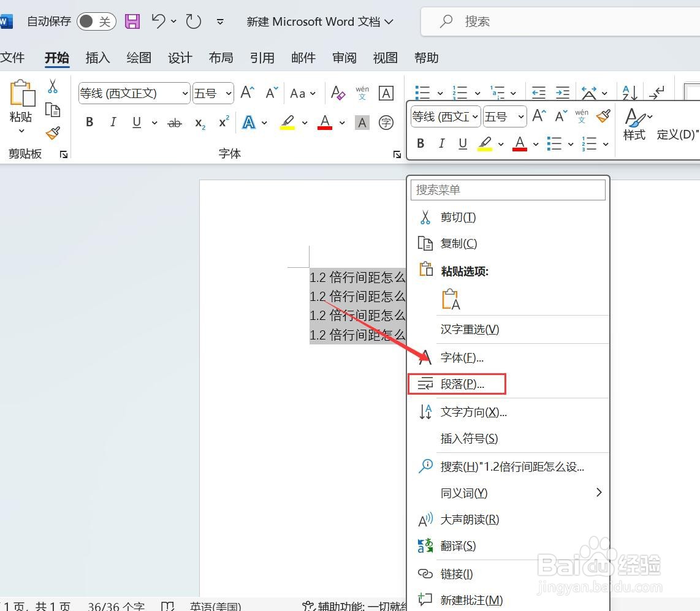Click the Save icon on Quick Access Toolbar

click(131, 21)
